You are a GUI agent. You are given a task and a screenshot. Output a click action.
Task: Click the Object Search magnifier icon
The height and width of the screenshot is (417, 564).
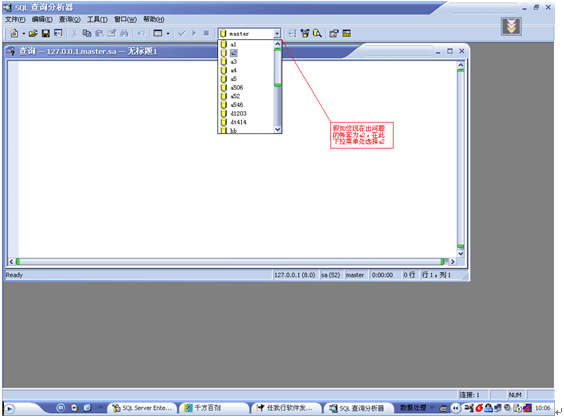[x=317, y=33]
